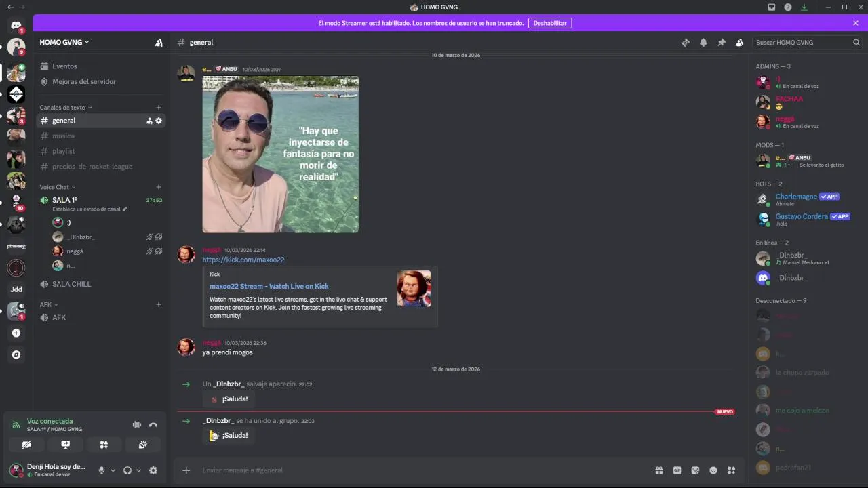
Task: Open noise suppression waveform icon
Action: (137, 425)
